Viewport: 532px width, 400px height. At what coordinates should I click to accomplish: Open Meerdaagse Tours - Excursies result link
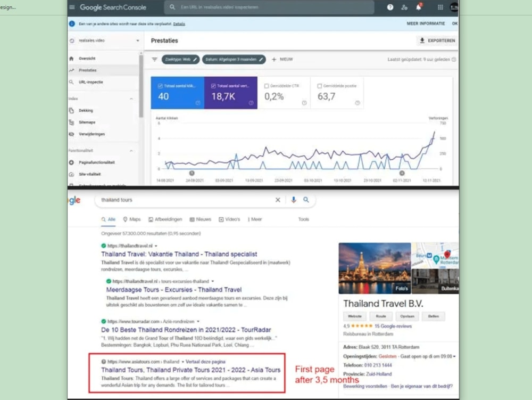(x=174, y=290)
